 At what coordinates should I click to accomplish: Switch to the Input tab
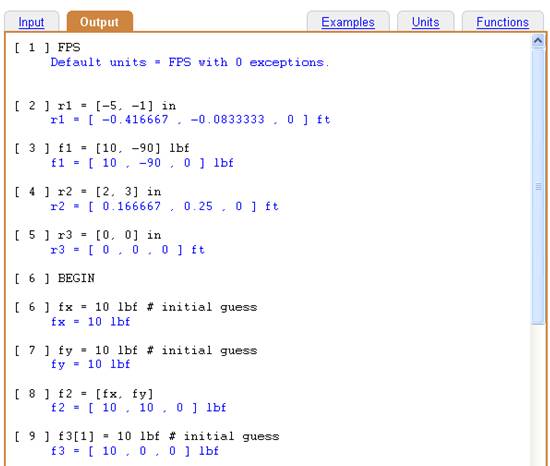click(x=31, y=22)
